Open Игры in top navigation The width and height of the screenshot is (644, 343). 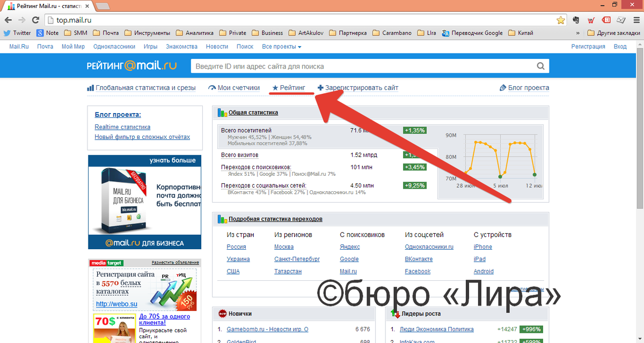pos(150,47)
